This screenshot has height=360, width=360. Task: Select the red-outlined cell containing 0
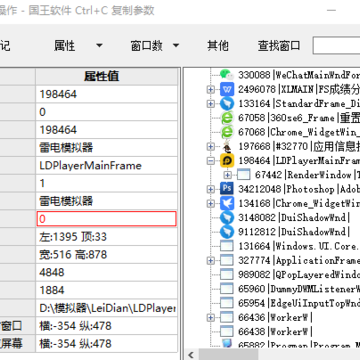107,219
